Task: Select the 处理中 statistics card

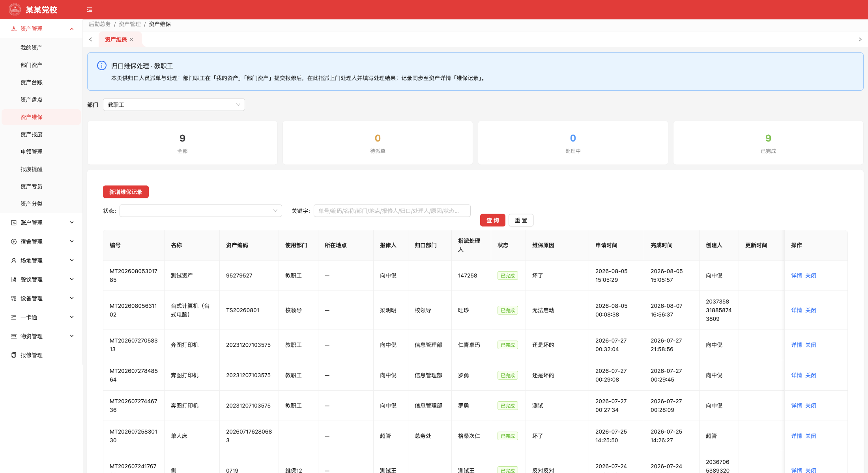Action: (x=573, y=143)
